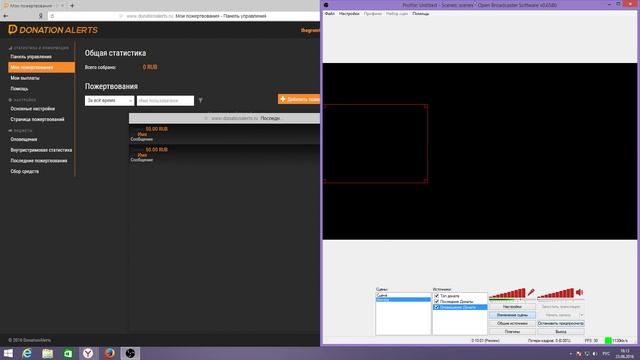
Task: Click the 'Плагины' button in OBS
Action: pos(512,332)
